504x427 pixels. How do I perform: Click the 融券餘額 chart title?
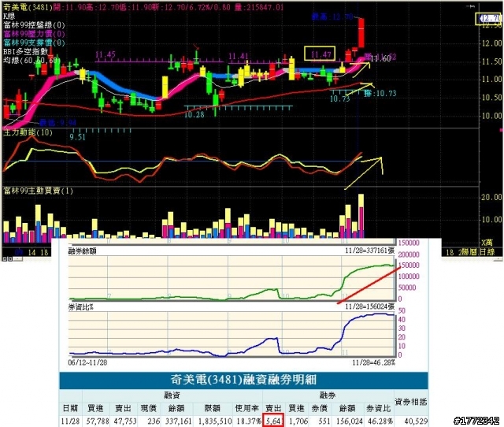(82, 251)
